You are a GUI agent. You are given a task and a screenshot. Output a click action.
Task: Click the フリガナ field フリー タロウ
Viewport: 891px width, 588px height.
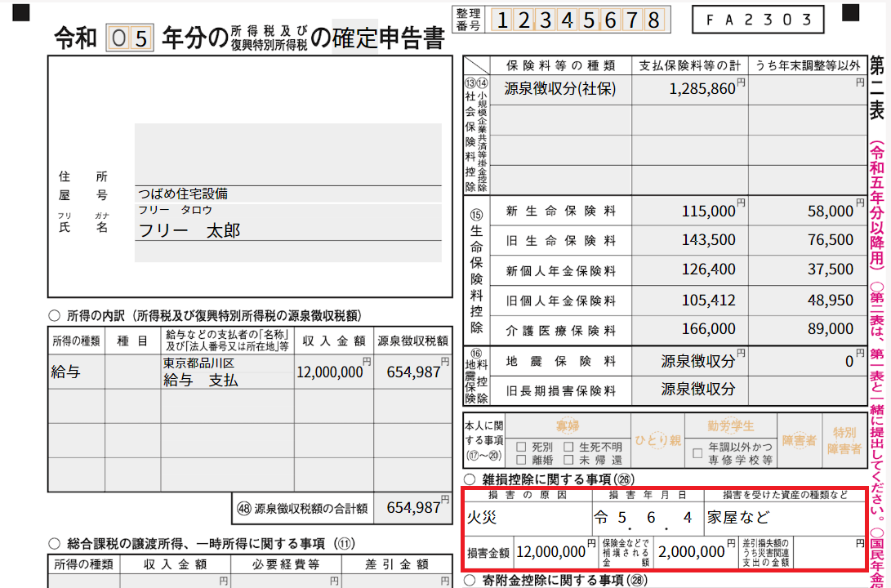[288, 210]
